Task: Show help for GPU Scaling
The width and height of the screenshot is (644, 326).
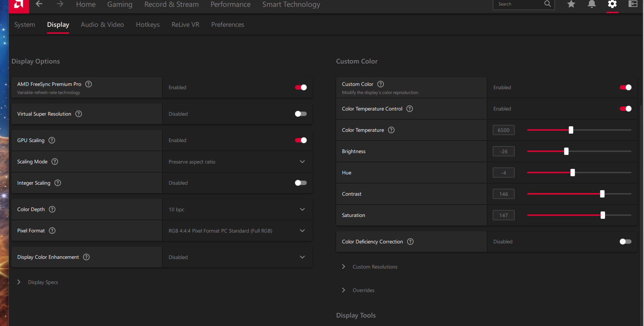Action: 52,140
